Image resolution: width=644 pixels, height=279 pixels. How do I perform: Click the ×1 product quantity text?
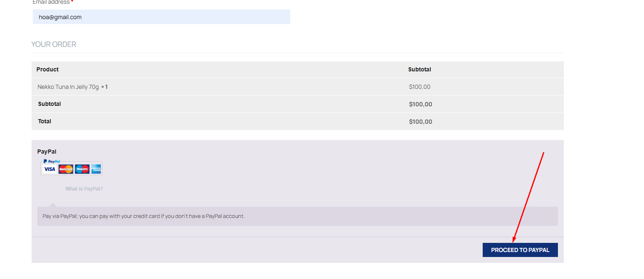pos(104,87)
